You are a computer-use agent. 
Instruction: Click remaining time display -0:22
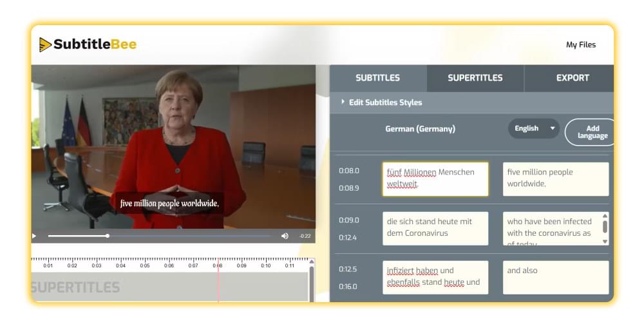[305, 236]
